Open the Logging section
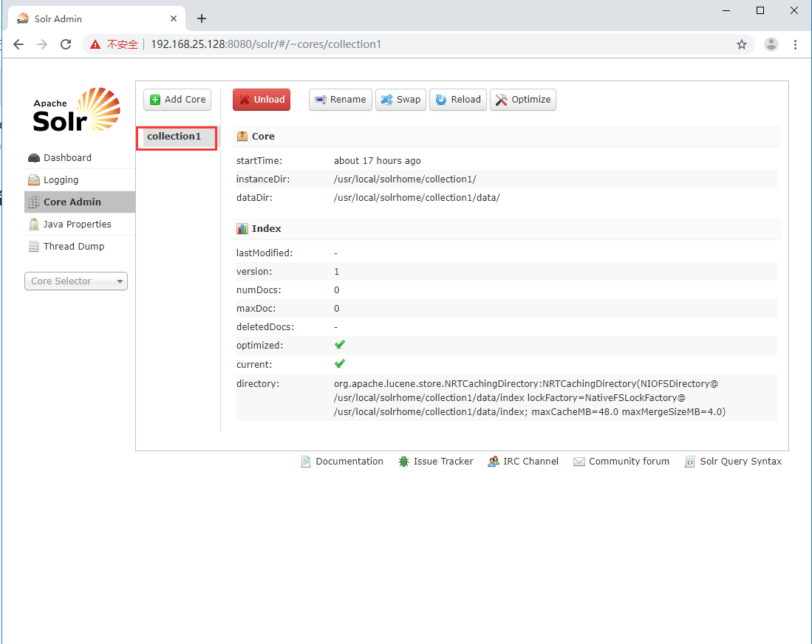The width and height of the screenshot is (812, 644). pyautogui.click(x=61, y=179)
